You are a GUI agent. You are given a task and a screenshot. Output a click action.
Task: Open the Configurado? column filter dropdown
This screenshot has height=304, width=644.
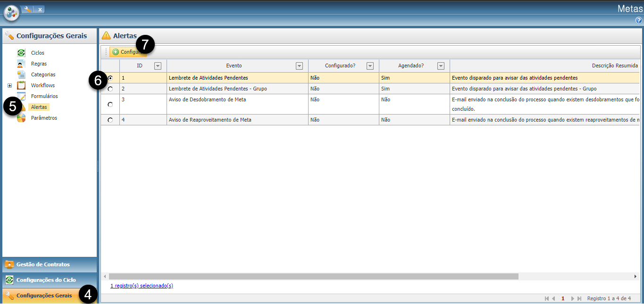pos(370,66)
